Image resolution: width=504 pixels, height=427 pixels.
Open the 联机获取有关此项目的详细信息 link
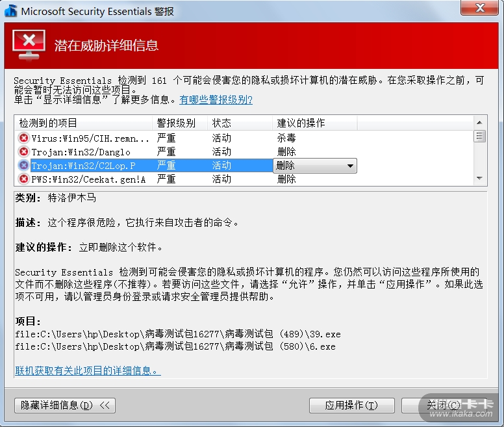coord(88,370)
